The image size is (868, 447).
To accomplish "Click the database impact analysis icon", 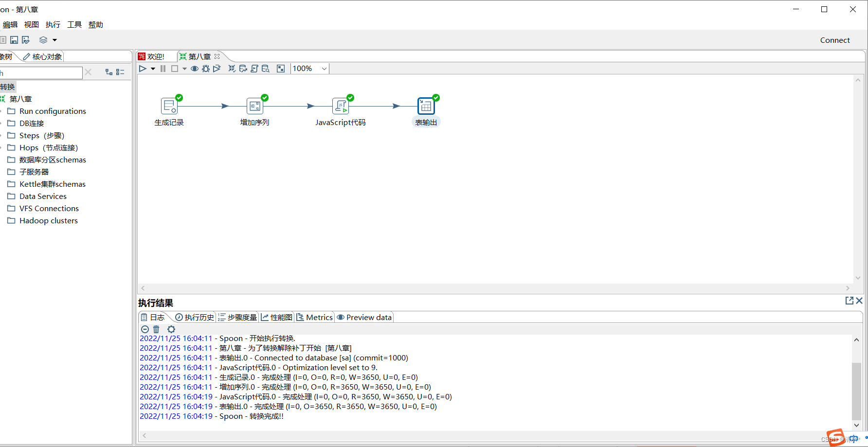I will (x=243, y=69).
